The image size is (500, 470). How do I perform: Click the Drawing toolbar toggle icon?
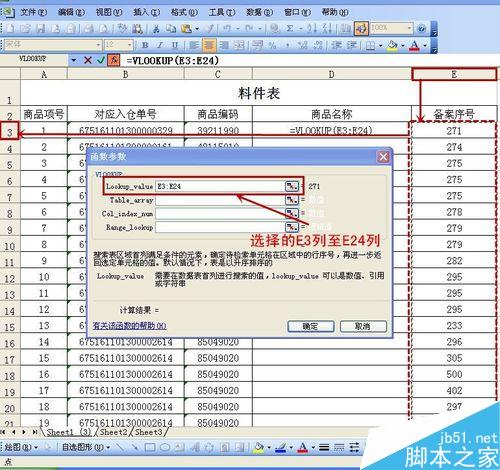[361, 29]
